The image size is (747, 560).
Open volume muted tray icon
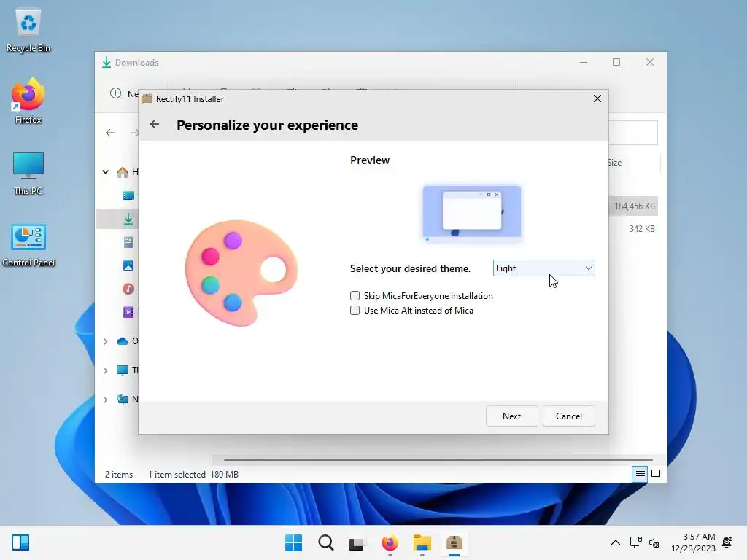coord(654,543)
